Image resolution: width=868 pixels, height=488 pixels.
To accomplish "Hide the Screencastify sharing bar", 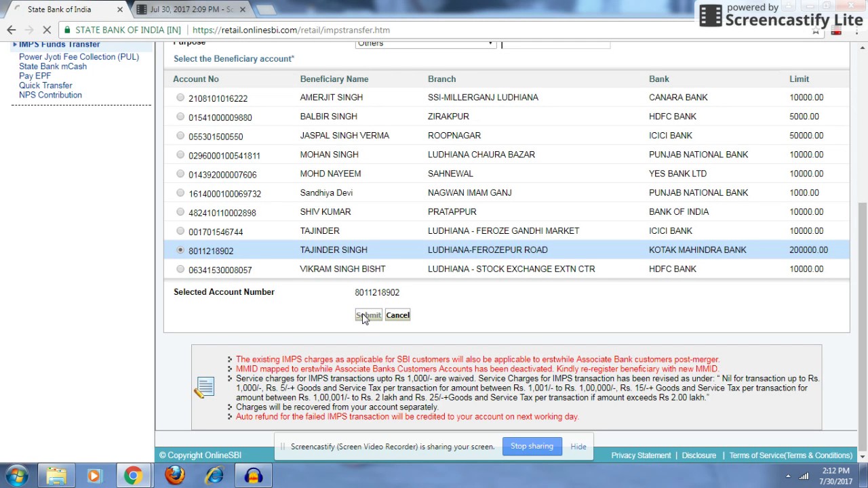I will (x=578, y=447).
